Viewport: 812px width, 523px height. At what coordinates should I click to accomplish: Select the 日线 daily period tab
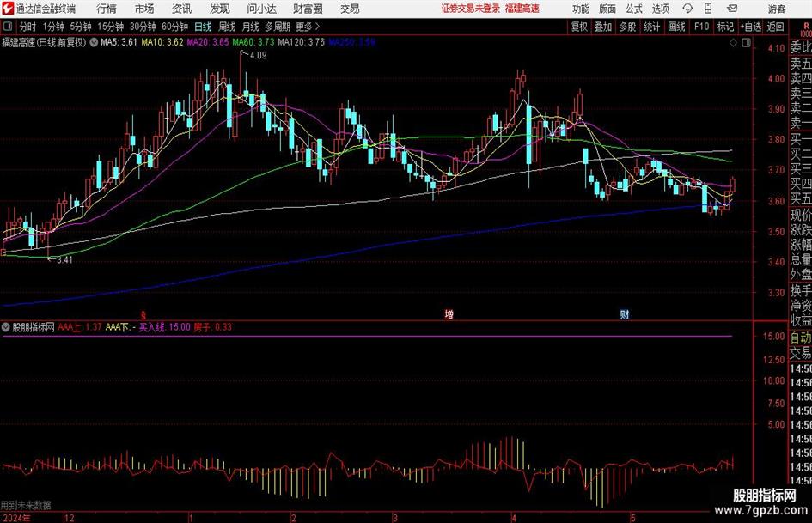[203, 27]
